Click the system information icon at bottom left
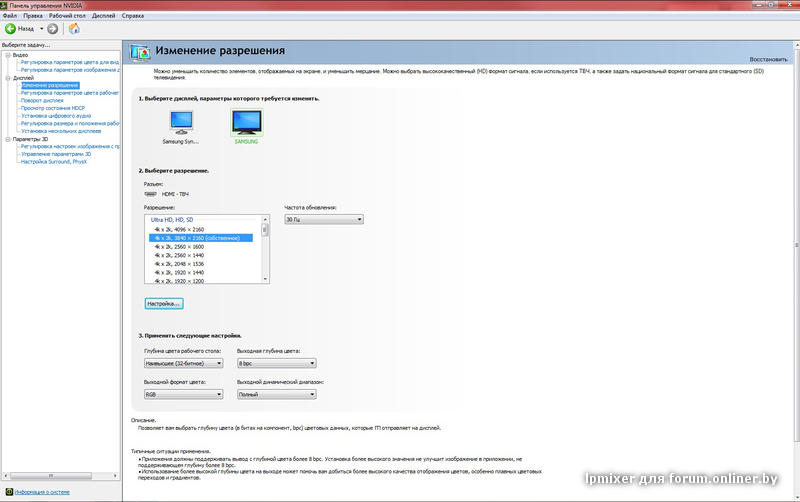The image size is (800, 502). (x=9, y=492)
